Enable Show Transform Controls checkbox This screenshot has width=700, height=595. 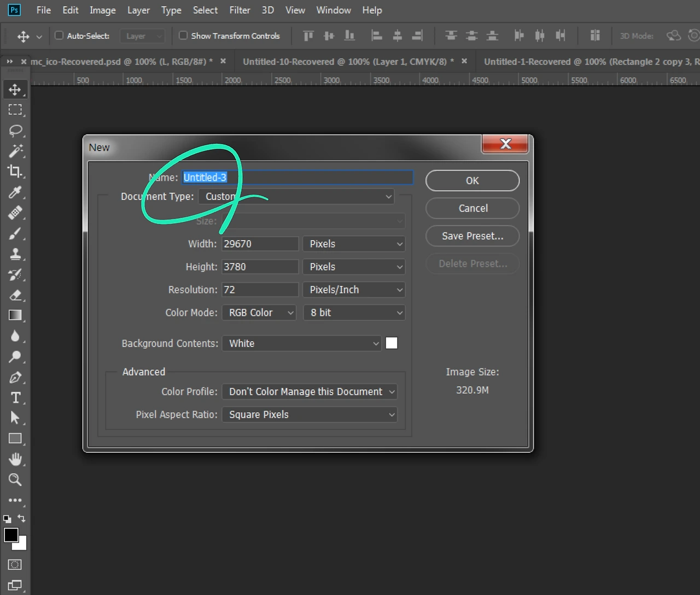[183, 36]
